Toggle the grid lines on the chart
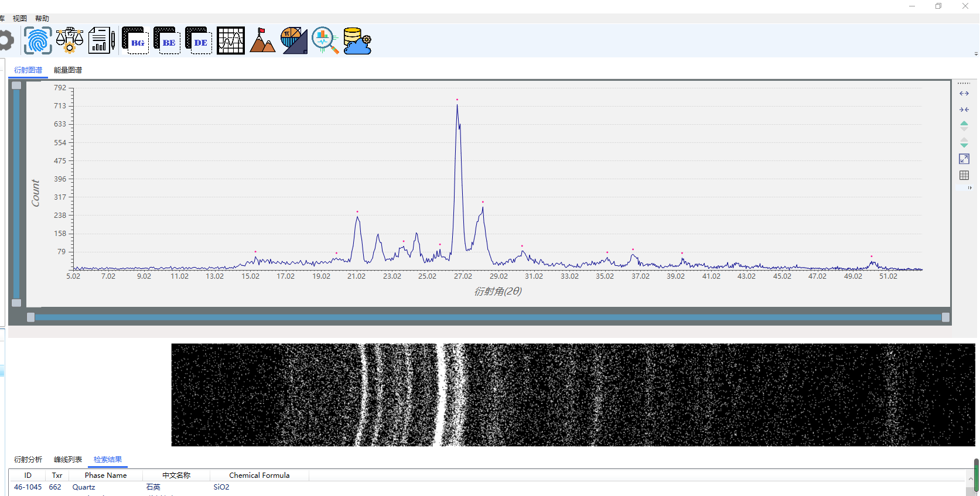Screen dimensions: 980x496 coord(964,175)
